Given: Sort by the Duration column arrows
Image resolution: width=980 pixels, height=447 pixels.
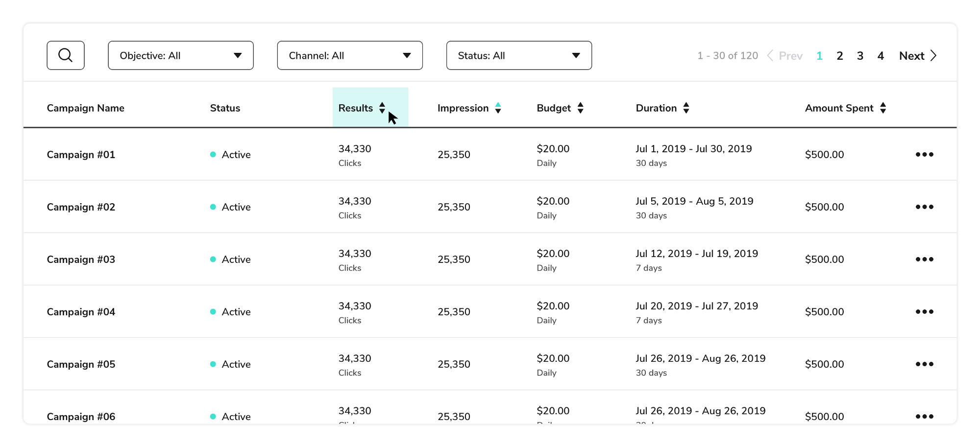Looking at the screenshot, I should pos(686,108).
